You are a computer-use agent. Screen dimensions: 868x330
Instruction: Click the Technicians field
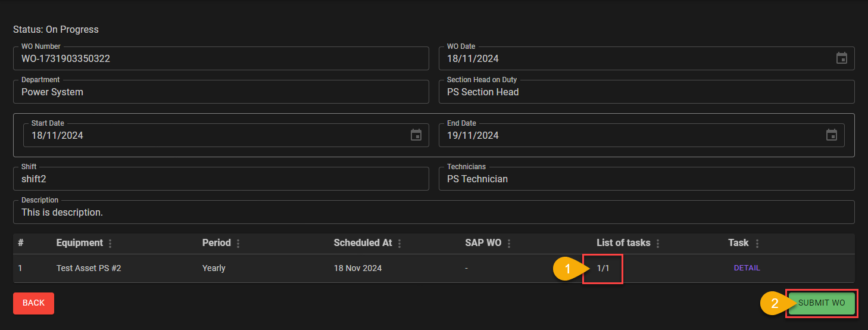point(646,179)
